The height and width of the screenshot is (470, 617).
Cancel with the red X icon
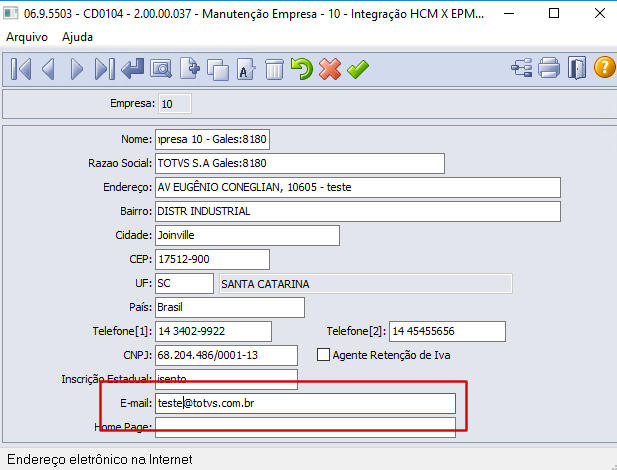click(x=330, y=69)
